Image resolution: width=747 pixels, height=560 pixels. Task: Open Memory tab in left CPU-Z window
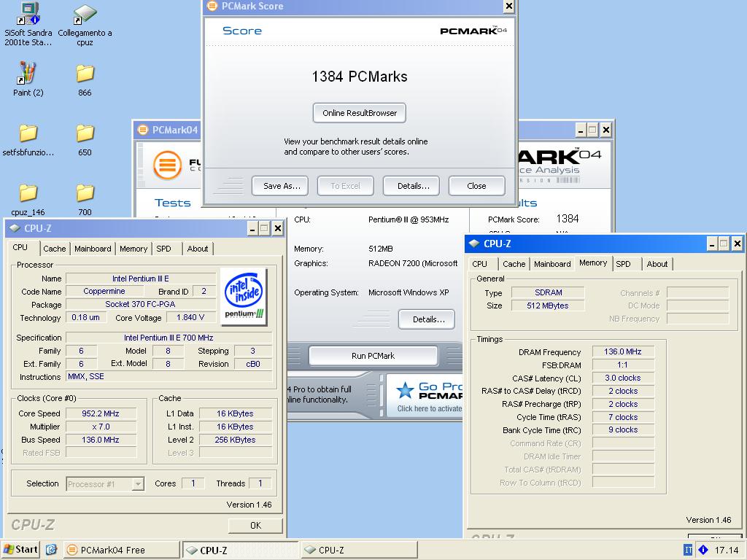tap(133, 249)
